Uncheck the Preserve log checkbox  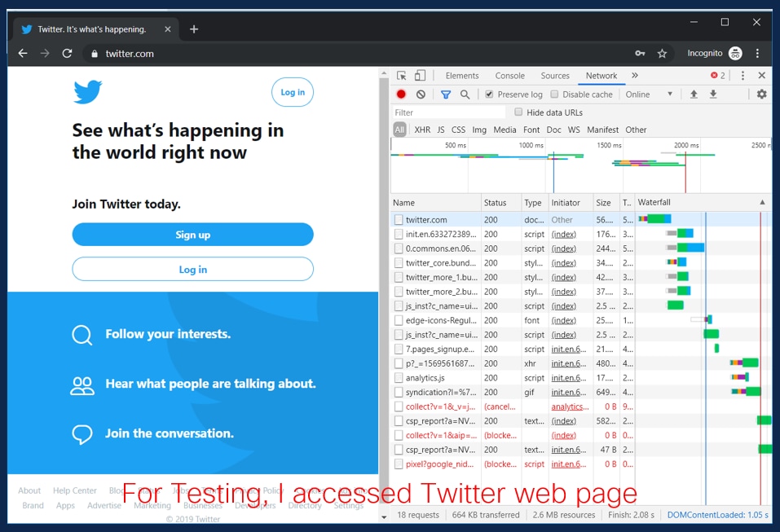(x=489, y=94)
